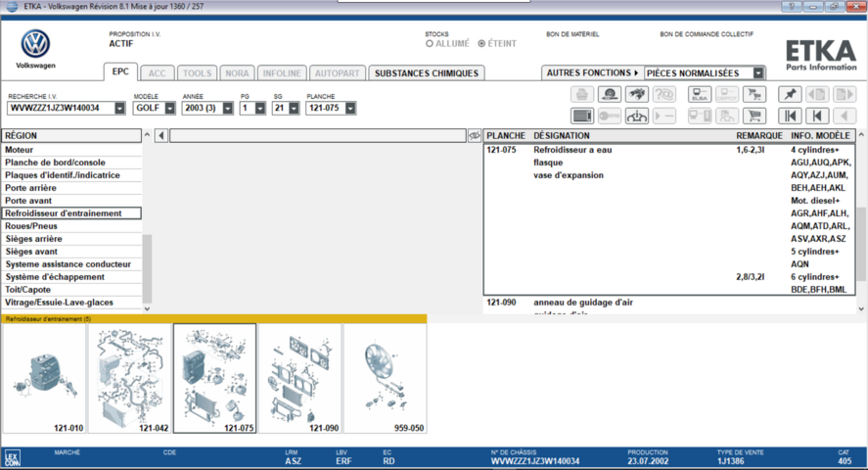
Task: Open thumbnail illustration 121-042
Action: point(129,378)
